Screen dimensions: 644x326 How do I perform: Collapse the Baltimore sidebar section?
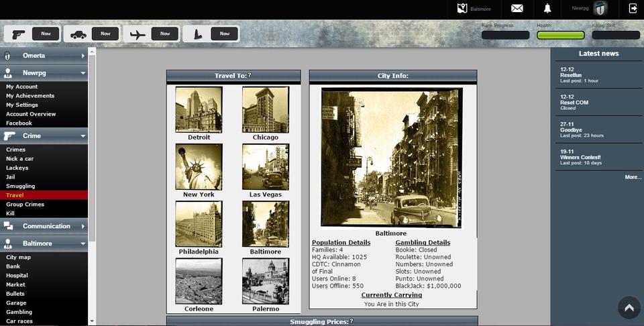(44, 243)
